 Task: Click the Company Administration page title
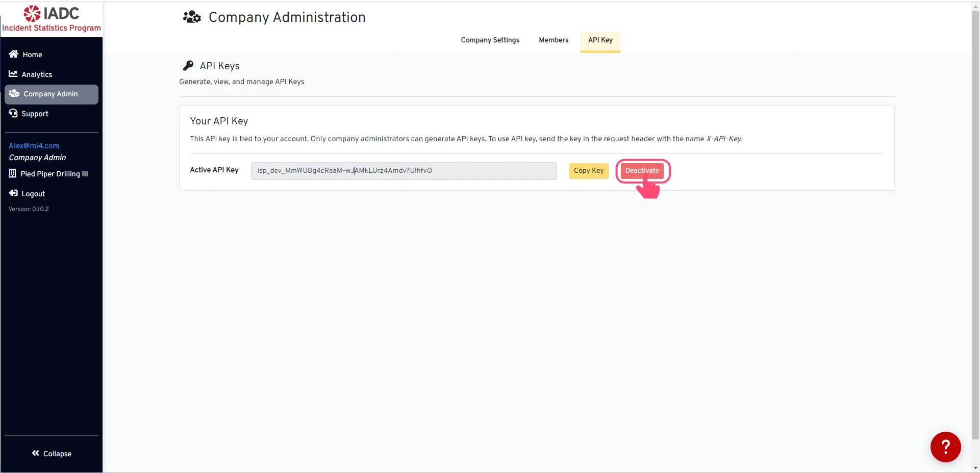click(287, 17)
